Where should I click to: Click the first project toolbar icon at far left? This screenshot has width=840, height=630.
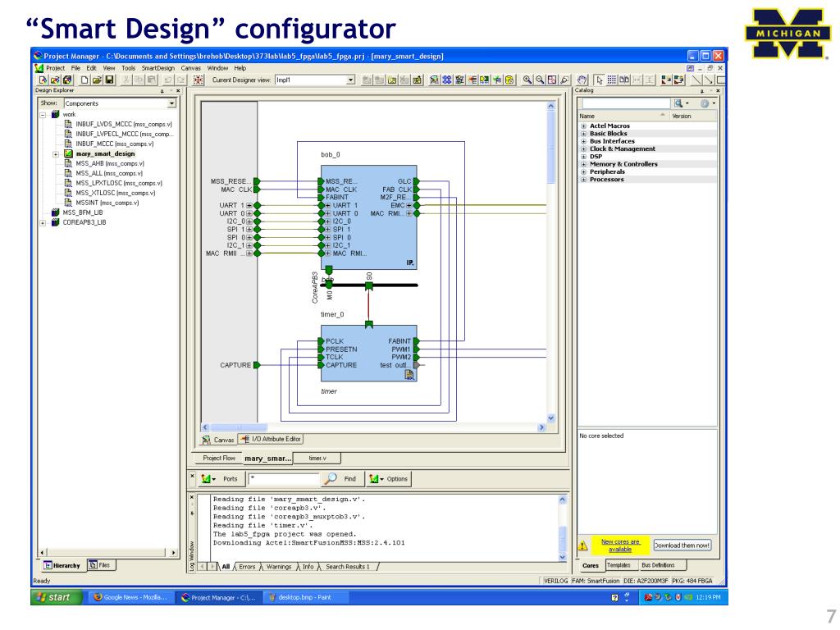coord(43,80)
